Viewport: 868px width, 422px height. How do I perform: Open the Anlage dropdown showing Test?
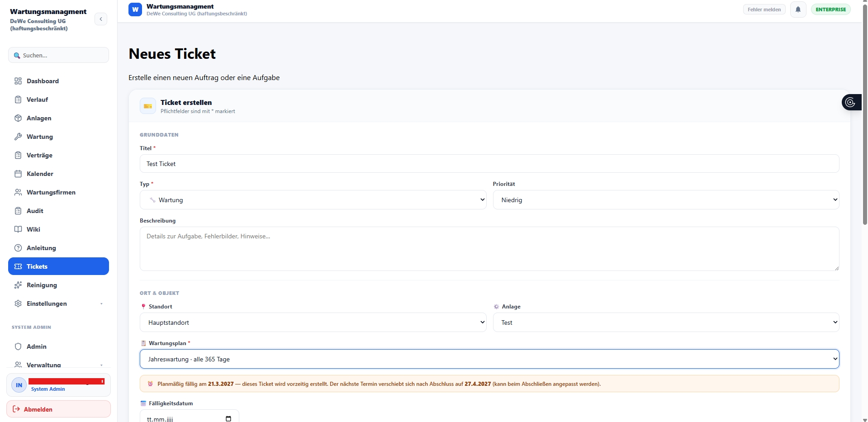666,322
